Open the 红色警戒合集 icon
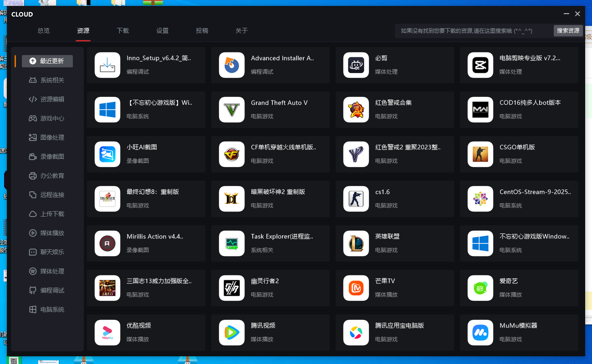592x364 pixels. tap(356, 110)
